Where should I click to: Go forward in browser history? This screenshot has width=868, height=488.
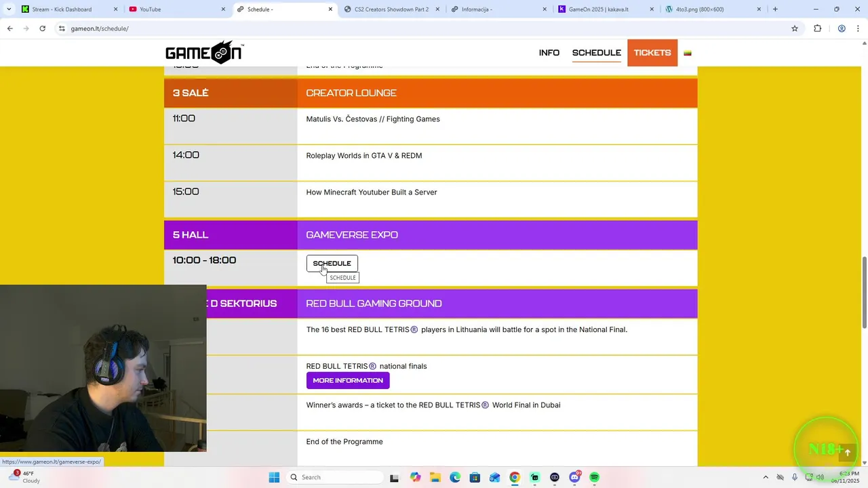[x=26, y=28]
